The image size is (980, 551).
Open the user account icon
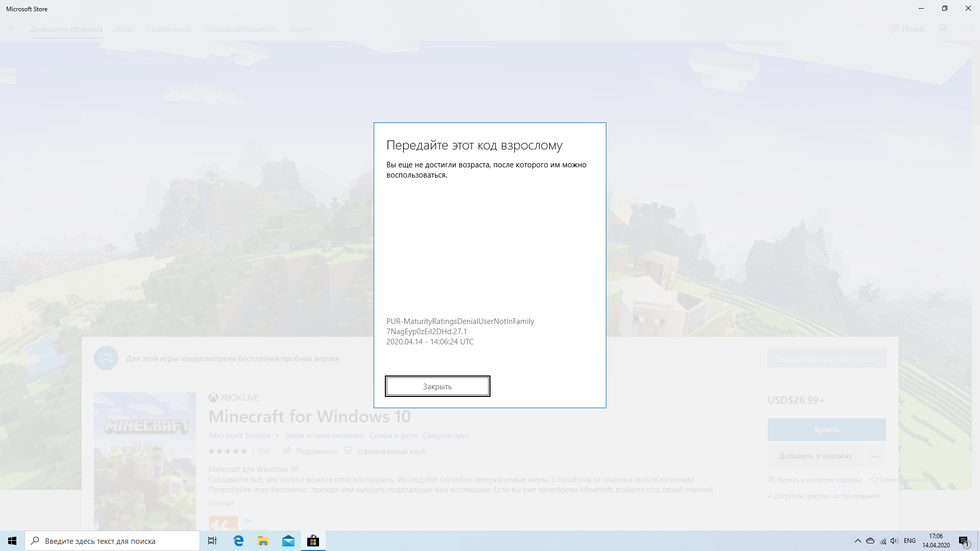943,29
